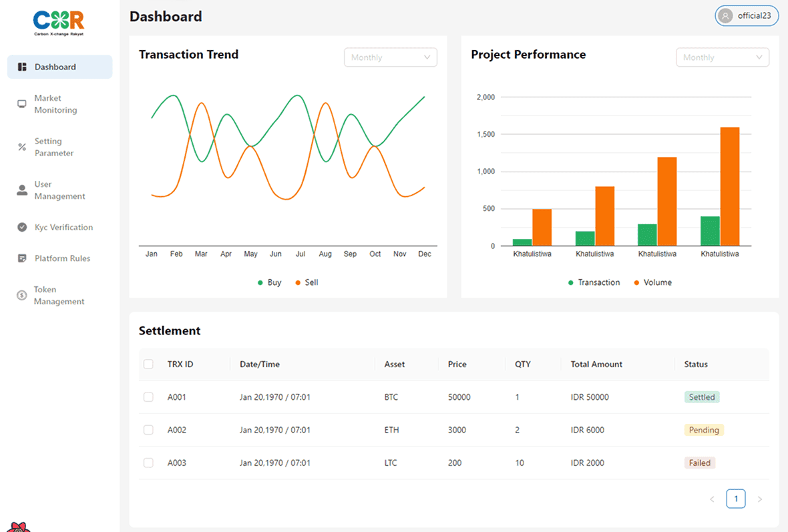Click the A002 transaction ID
The width and height of the screenshot is (788, 532).
click(x=177, y=430)
